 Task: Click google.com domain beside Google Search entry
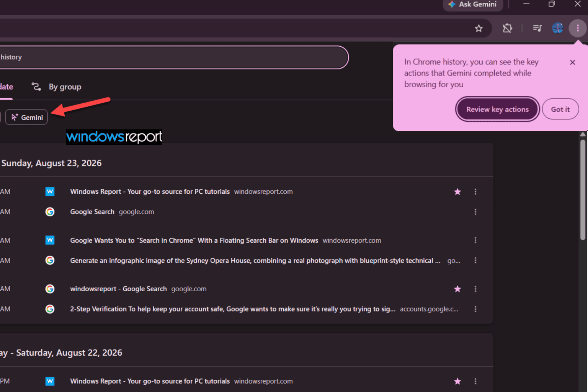[x=136, y=212]
